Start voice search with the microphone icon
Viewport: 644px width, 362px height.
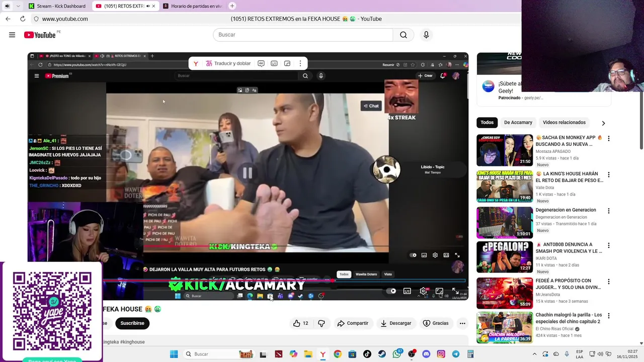click(x=426, y=35)
